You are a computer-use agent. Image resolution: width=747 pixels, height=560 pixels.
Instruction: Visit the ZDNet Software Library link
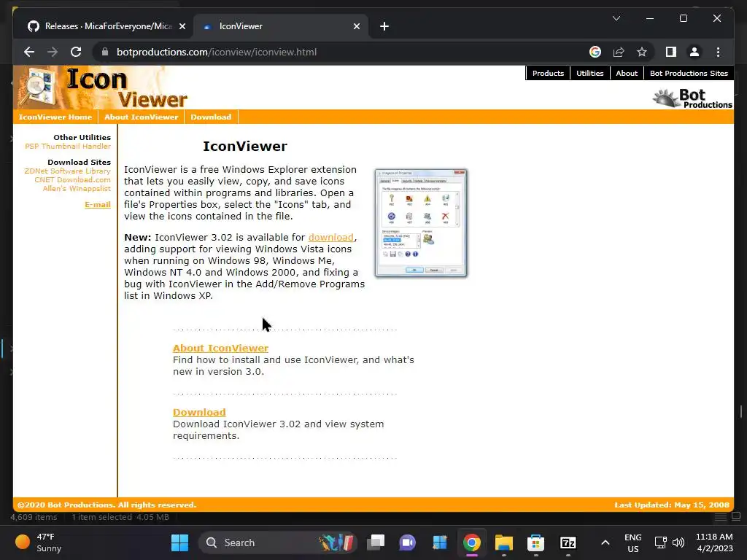click(67, 171)
